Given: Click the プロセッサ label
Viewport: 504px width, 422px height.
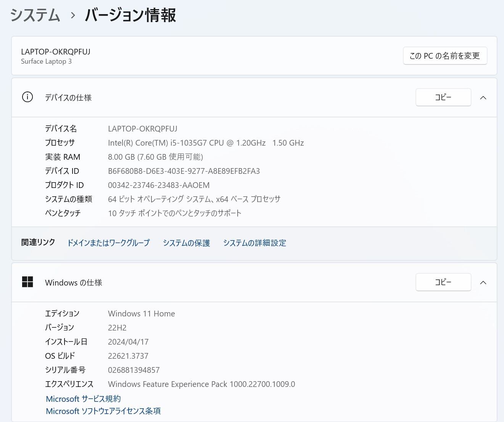Looking at the screenshot, I should pos(60,143).
